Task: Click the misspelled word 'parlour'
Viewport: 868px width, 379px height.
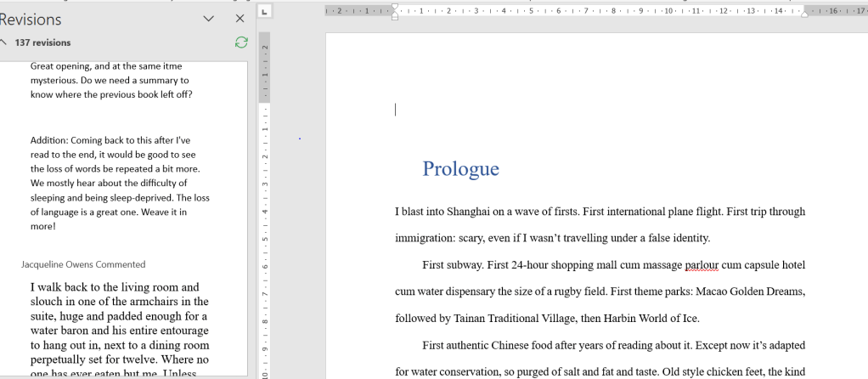Action: [x=706, y=265]
